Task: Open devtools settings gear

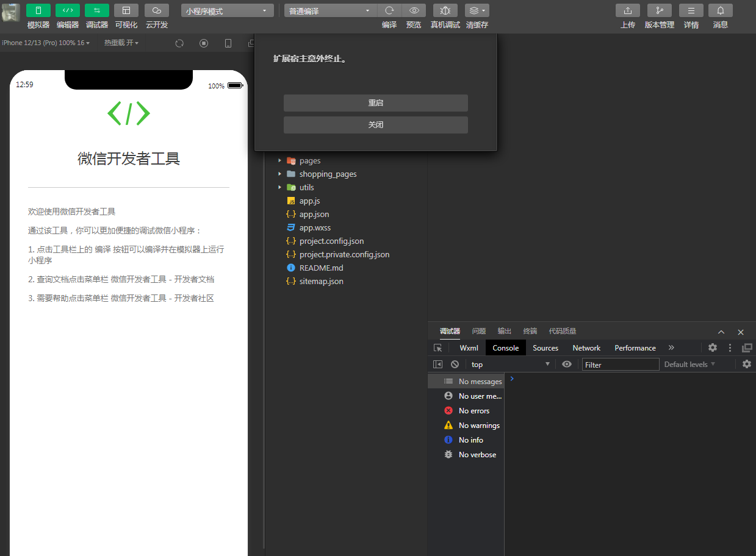Action: click(713, 348)
